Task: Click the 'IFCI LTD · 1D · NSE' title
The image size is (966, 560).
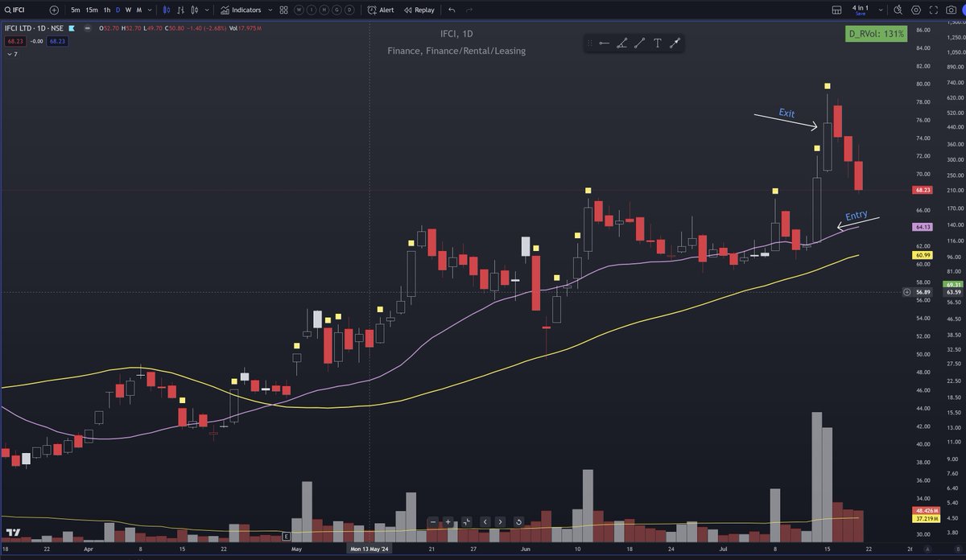Action: tap(33, 28)
